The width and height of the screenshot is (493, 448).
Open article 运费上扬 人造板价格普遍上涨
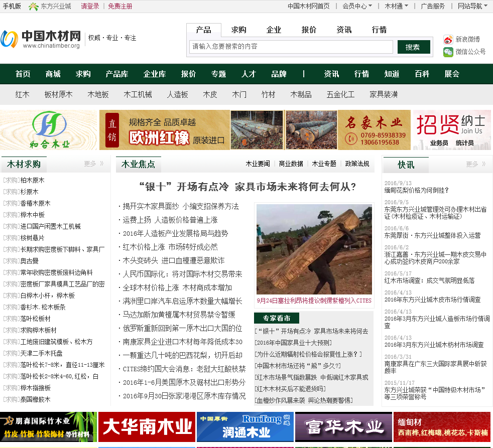pos(170,220)
